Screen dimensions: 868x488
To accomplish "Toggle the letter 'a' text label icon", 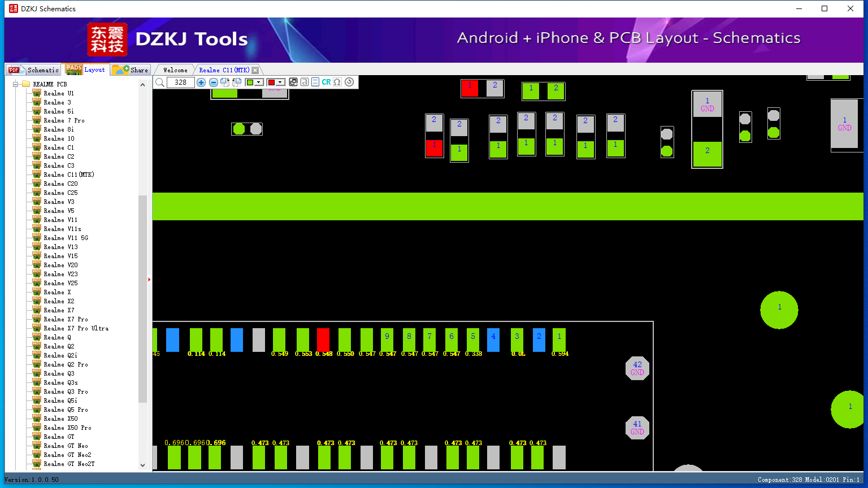I will (305, 82).
